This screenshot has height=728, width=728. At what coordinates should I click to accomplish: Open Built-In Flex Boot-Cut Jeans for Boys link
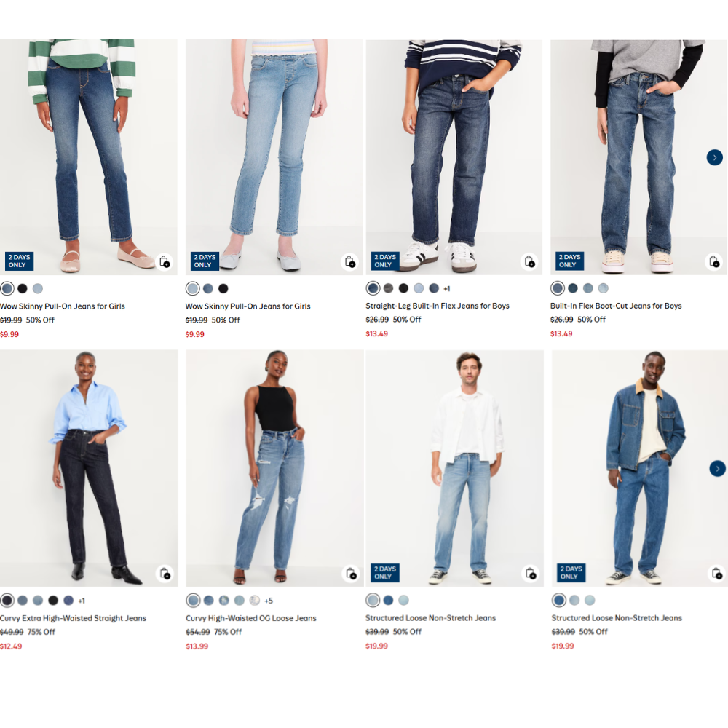point(616,306)
